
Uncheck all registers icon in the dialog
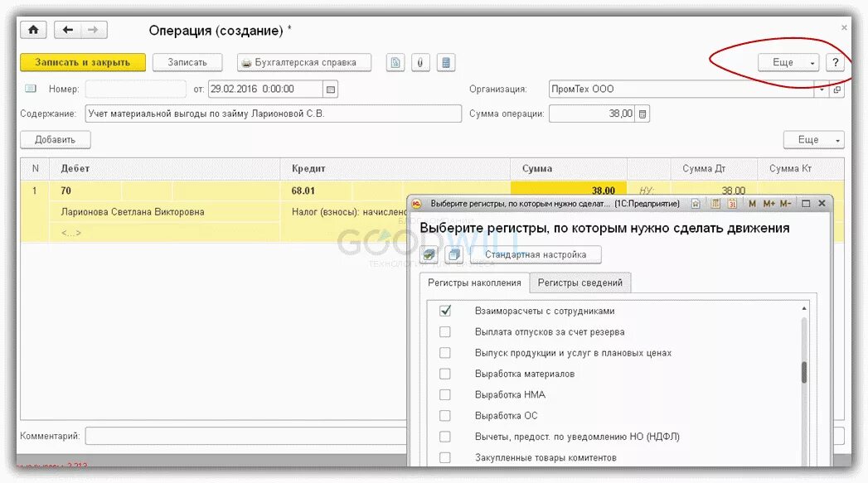pos(454,254)
